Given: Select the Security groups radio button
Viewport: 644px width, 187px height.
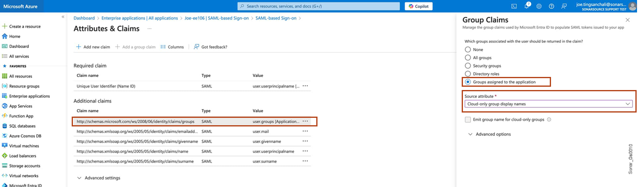Looking at the screenshot, I should (468, 65).
